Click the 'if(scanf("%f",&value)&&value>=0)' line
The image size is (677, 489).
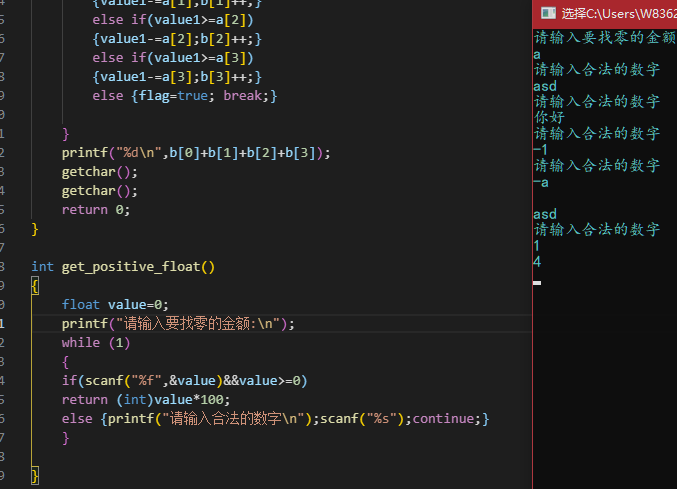click(x=184, y=381)
